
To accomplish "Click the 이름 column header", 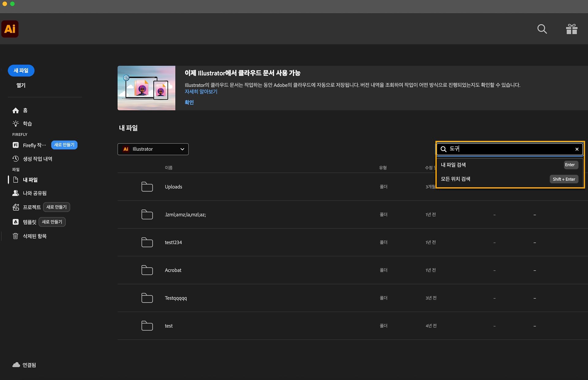I will point(169,168).
